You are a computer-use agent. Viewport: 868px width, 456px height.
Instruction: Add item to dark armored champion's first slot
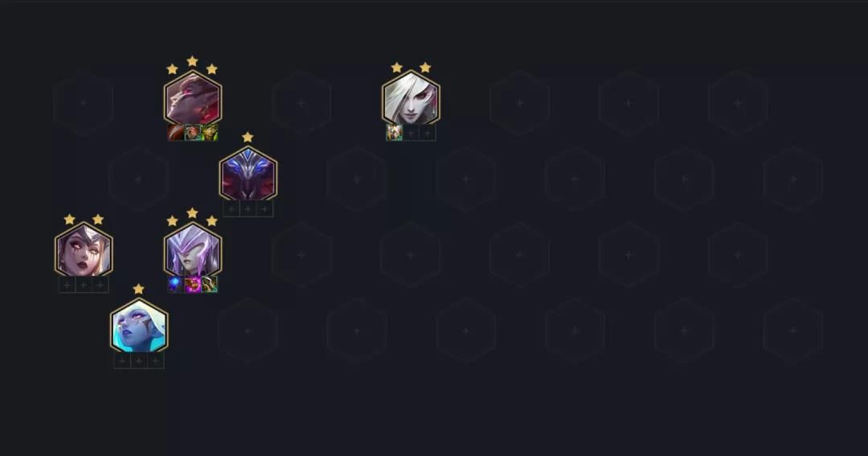(231, 209)
